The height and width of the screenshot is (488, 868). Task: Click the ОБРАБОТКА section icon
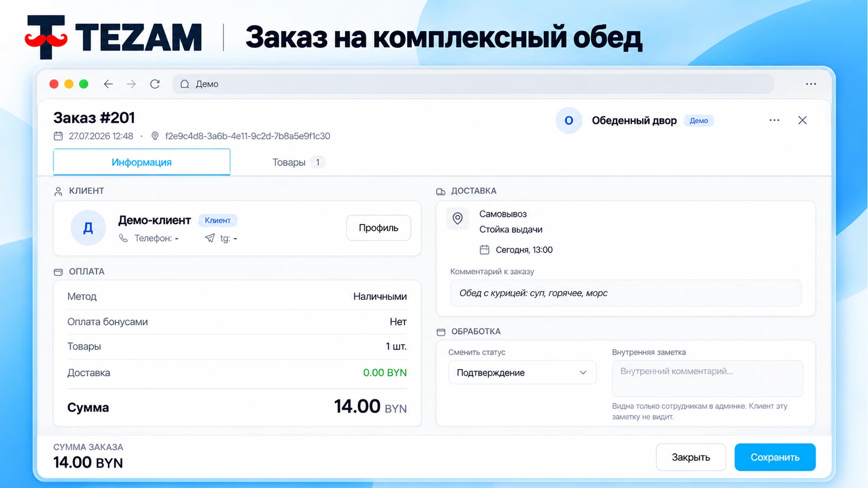pos(441,332)
